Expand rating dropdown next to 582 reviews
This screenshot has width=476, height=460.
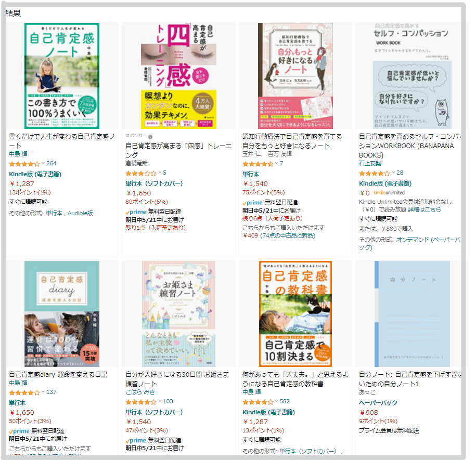(x=277, y=401)
